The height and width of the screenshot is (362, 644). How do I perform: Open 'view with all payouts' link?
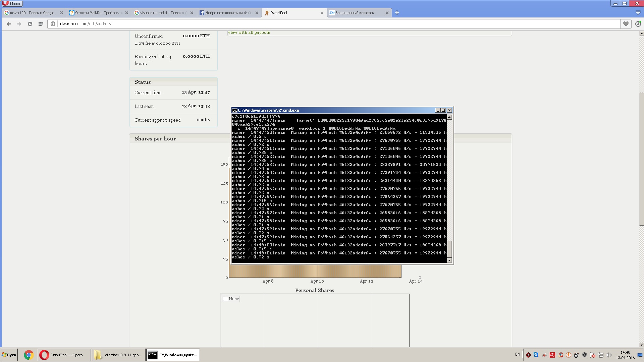click(x=249, y=33)
